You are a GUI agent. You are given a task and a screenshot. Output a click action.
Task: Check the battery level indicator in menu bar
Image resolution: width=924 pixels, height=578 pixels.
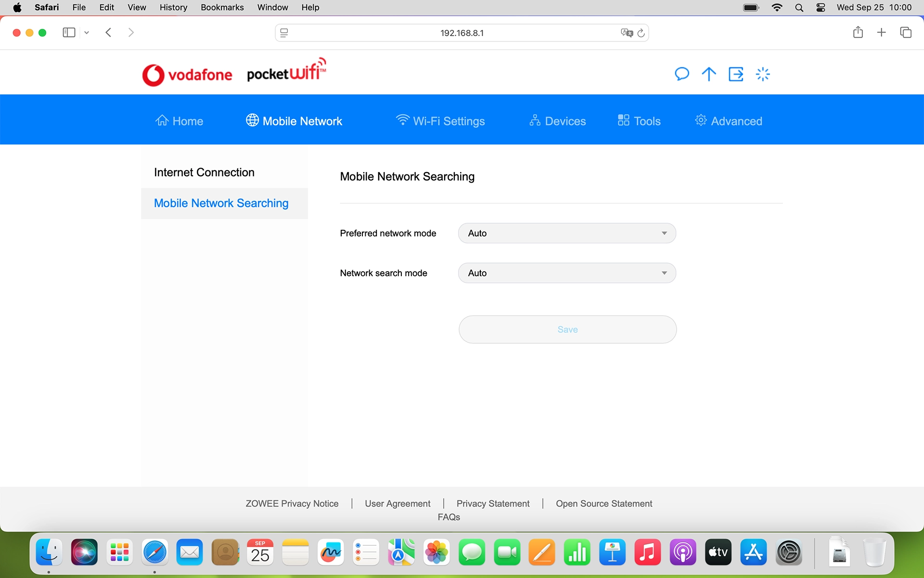tap(751, 7)
